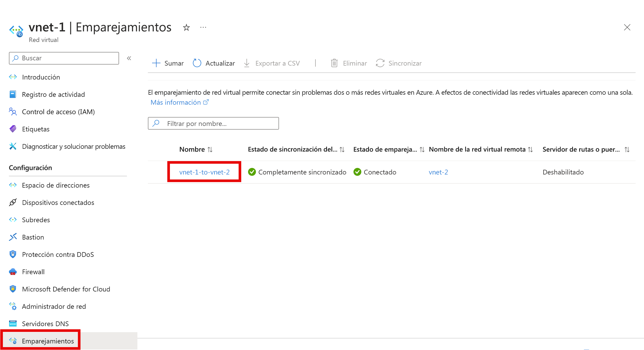Select Emparejamientos in the sidebar menu
The width and height of the screenshot is (644, 350).
(48, 341)
